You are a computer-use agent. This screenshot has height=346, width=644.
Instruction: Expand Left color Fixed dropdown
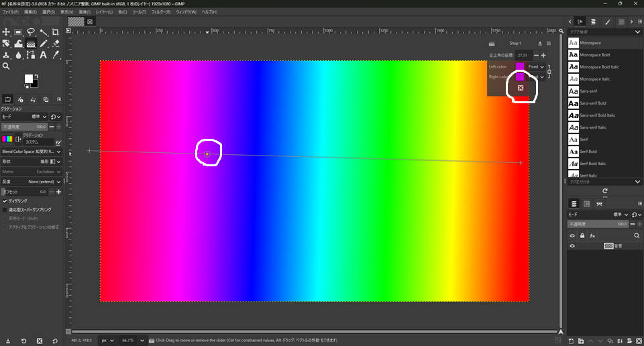(x=537, y=66)
